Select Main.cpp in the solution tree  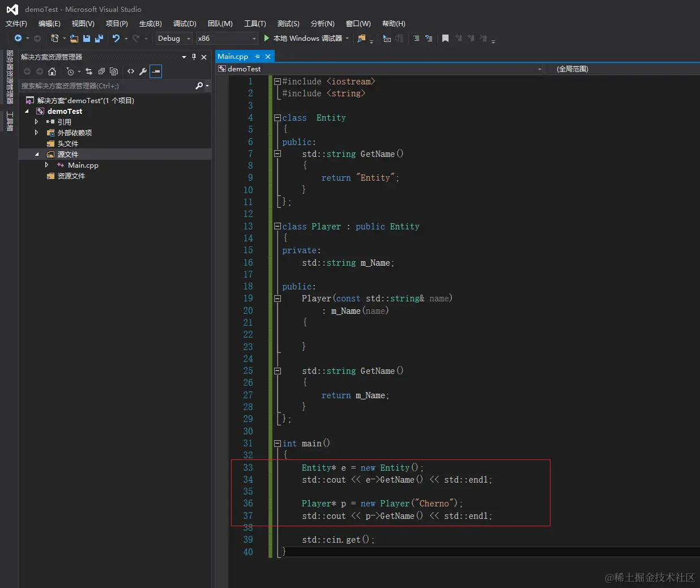(83, 165)
